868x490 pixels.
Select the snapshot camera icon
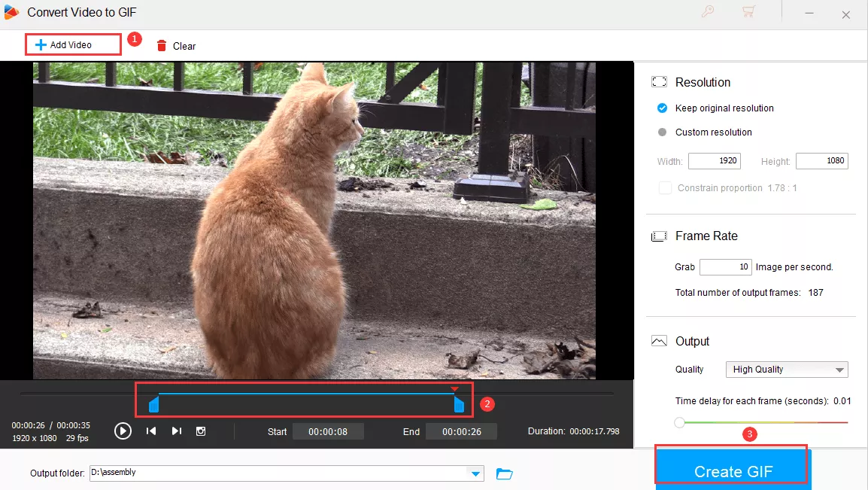[200, 431]
